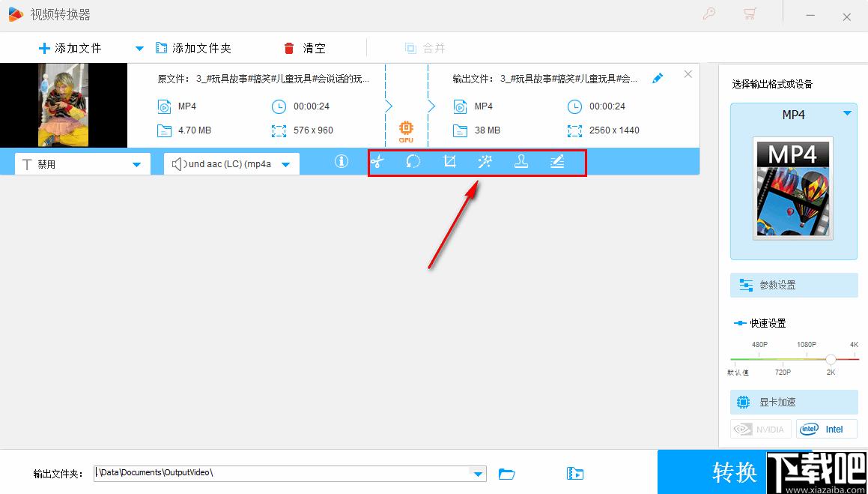Open the registration key icon
Image resolution: width=868 pixels, height=494 pixels.
tap(709, 15)
